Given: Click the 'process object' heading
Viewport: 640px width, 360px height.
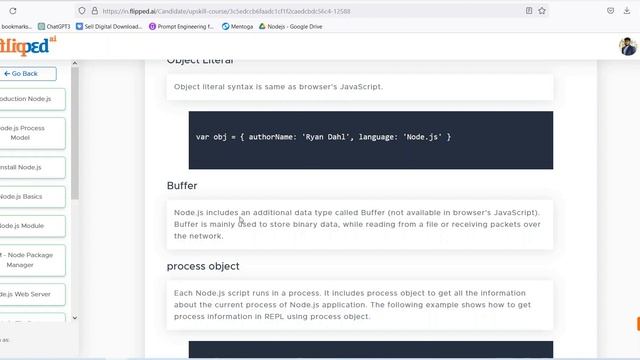Looking at the screenshot, I should [x=203, y=266].
